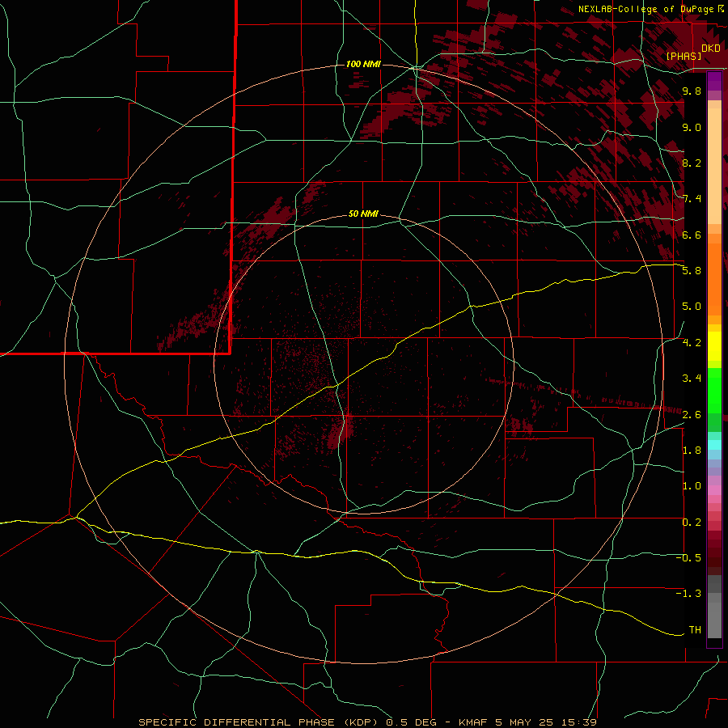Click the 3.4 color scale label
This screenshot has width=728, height=728.
point(692,379)
